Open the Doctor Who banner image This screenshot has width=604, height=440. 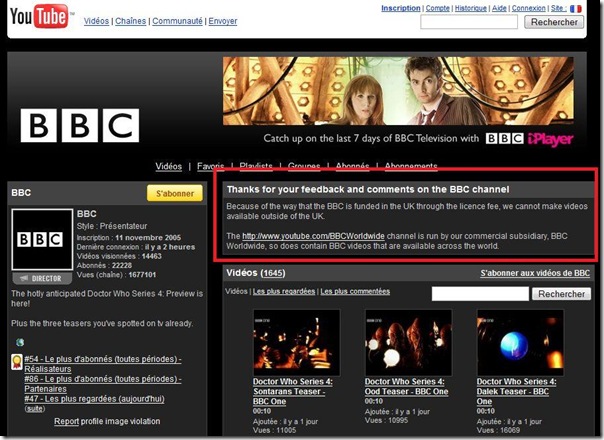[x=398, y=91]
